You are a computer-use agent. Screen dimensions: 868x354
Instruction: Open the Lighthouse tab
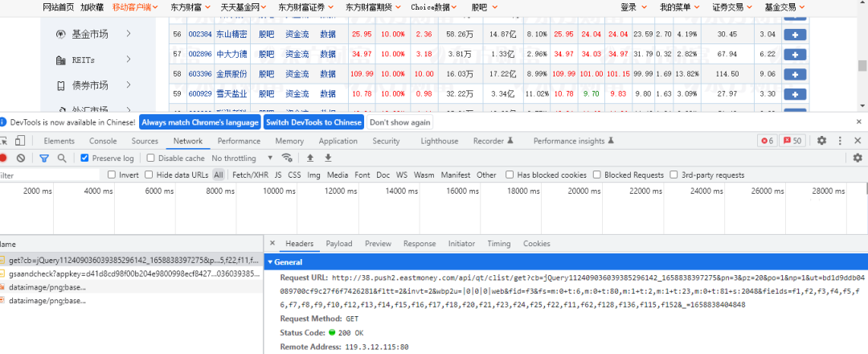(439, 141)
